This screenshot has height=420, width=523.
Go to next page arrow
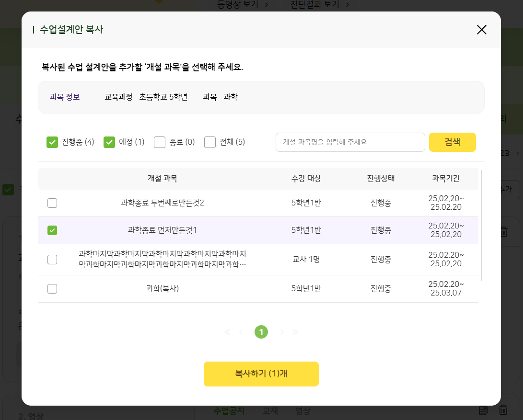(x=282, y=332)
